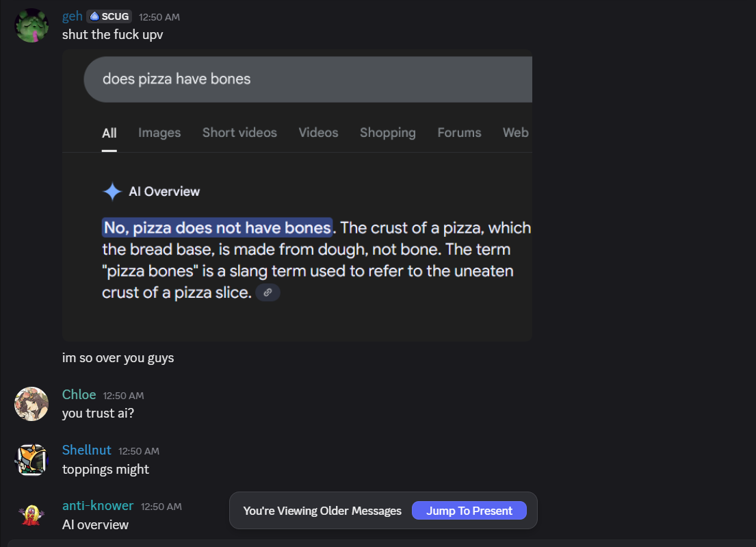The height and width of the screenshot is (547, 756).
Task: Click Shellnut's fox avatar
Action: point(31,459)
